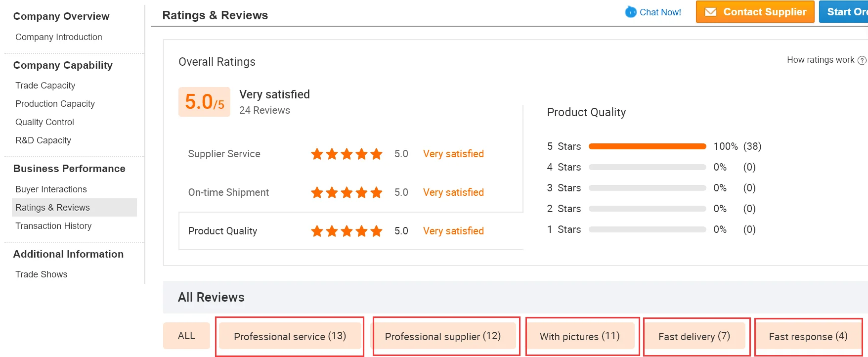Show only reviews With pictures
The height and width of the screenshot is (357, 868).
click(580, 336)
